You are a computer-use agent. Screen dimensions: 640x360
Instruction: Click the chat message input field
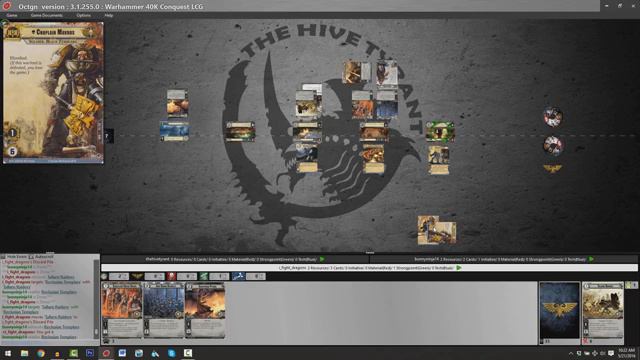tap(49, 342)
